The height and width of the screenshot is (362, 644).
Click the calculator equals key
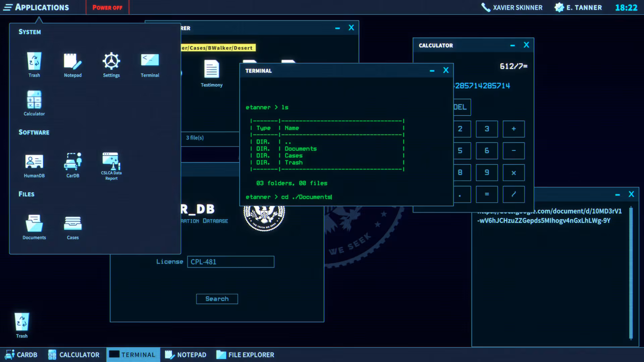(x=487, y=194)
